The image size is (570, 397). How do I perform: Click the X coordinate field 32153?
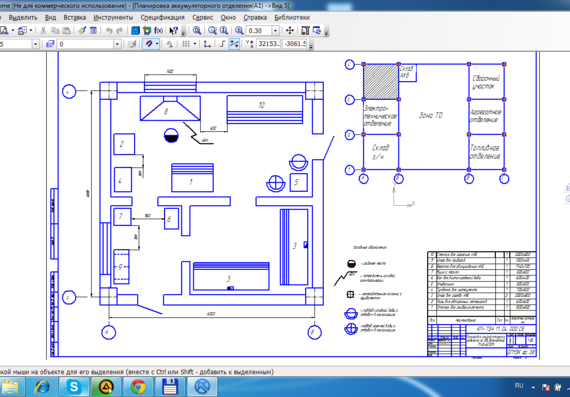click(268, 44)
